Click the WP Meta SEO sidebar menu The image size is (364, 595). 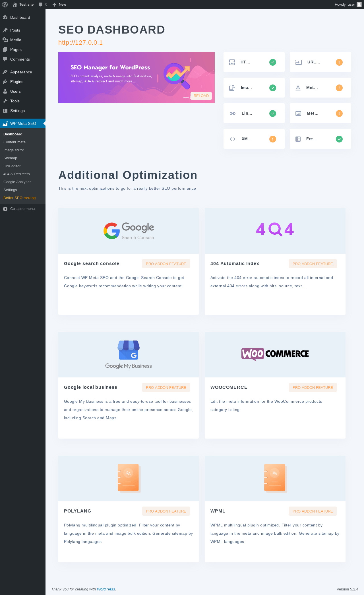[x=23, y=123]
